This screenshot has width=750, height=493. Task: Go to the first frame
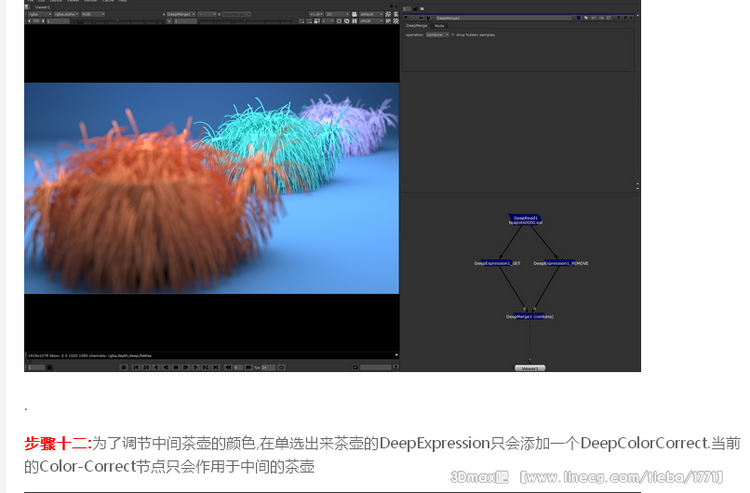tap(136, 367)
